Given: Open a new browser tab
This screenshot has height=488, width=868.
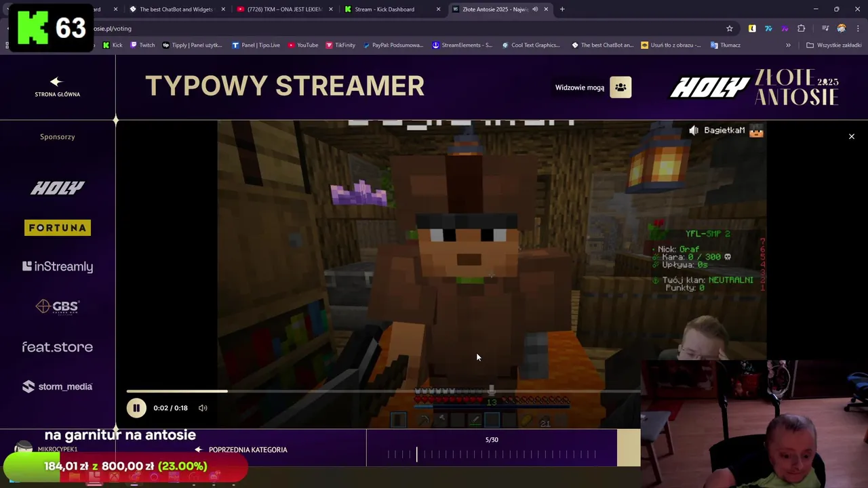Looking at the screenshot, I should pyautogui.click(x=562, y=9).
